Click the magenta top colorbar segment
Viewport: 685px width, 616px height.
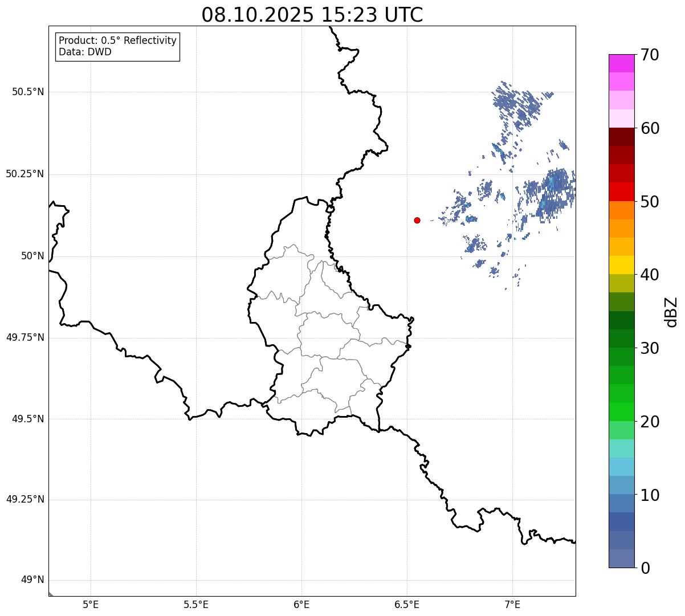622,63
